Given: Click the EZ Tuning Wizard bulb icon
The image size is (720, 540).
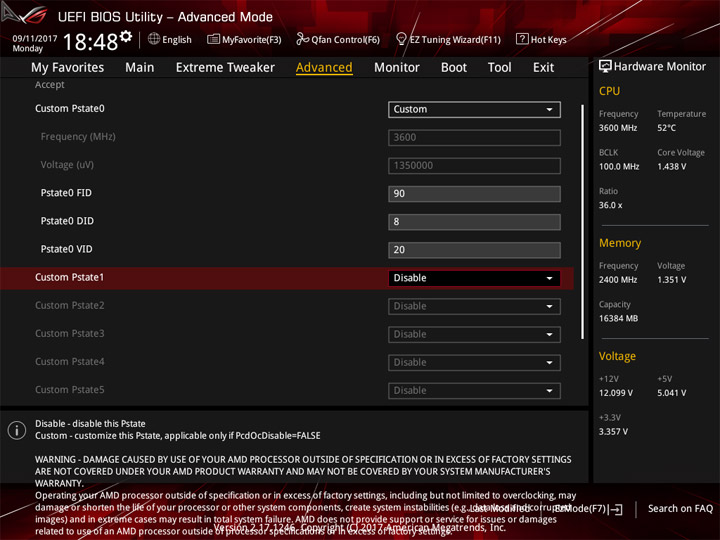Looking at the screenshot, I should click(x=401, y=39).
